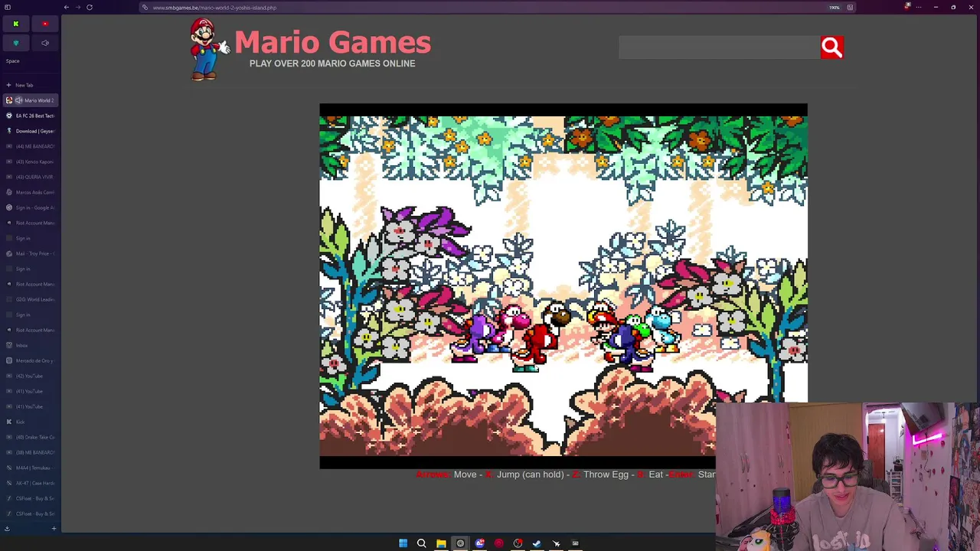Click the red magnifier search button
This screenshot has height=551, width=980.
coord(831,47)
